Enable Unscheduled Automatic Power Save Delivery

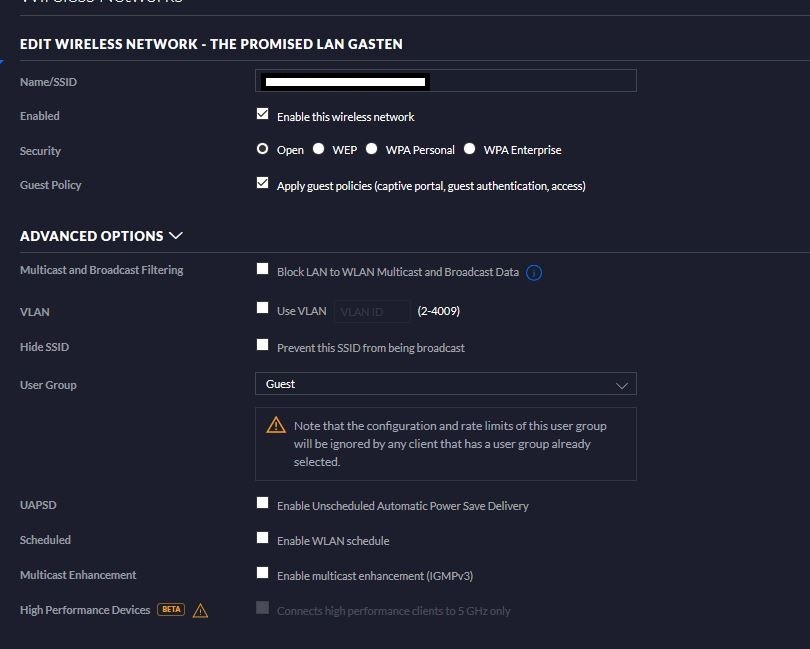pyautogui.click(x=263, y=503)
